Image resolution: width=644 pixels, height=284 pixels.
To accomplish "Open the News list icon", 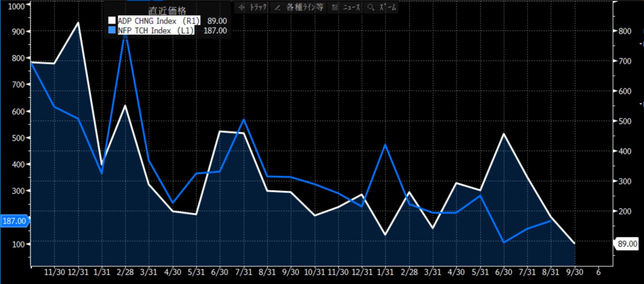I will (x=335, y=8).
